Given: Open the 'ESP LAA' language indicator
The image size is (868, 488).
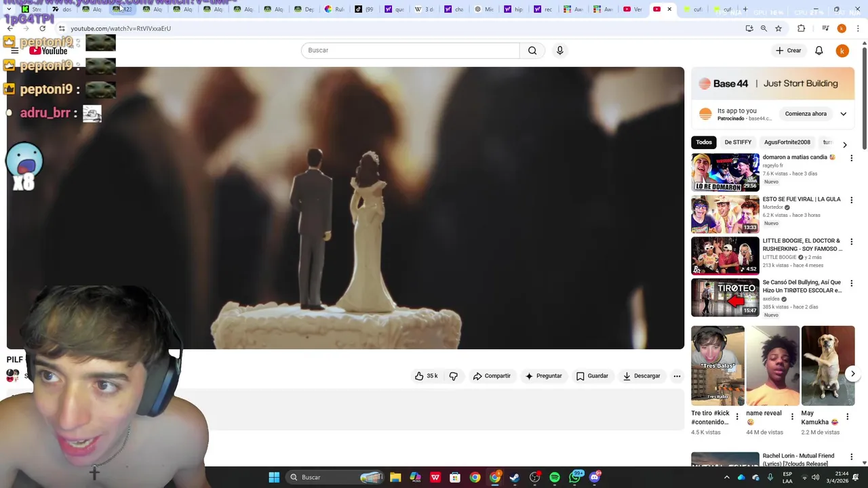Looking at the screenshot, I should [787, 477].
